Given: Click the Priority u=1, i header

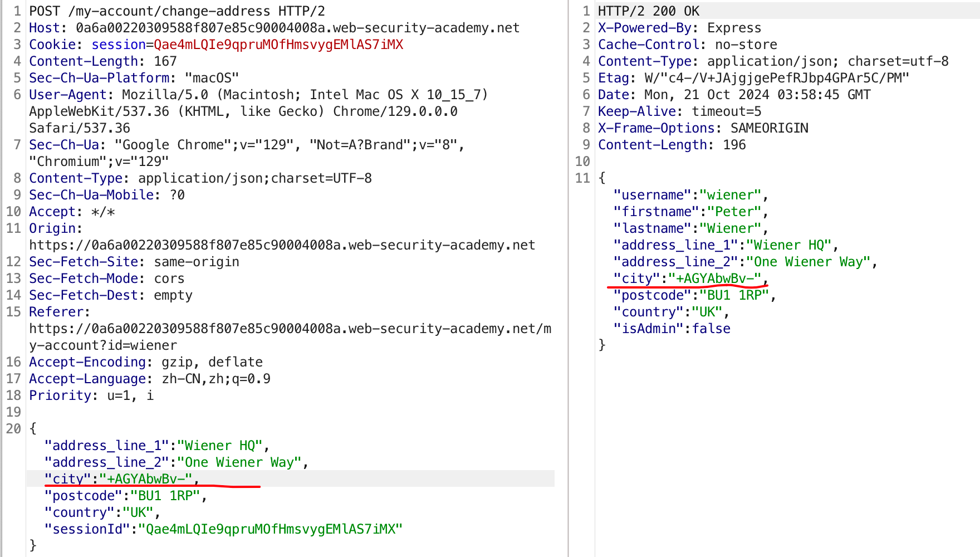Looking at the screenshot, I should (x=91, y=395).
